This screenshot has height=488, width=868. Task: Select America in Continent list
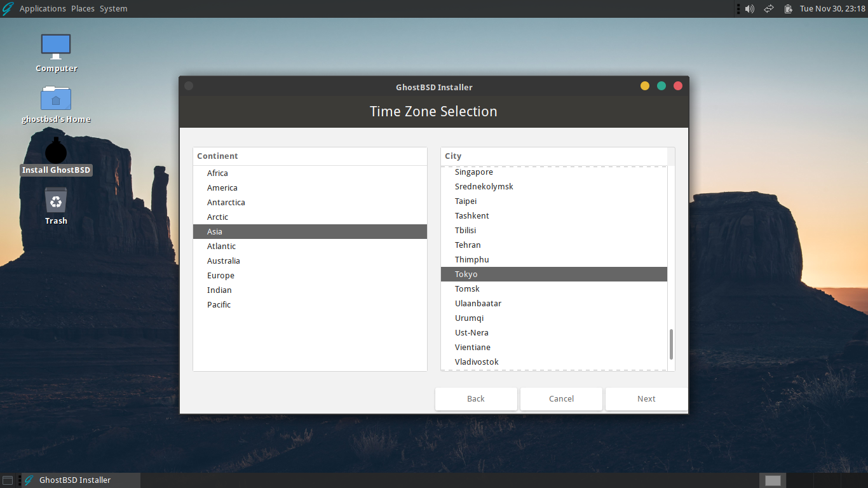[x=310, y=188]
